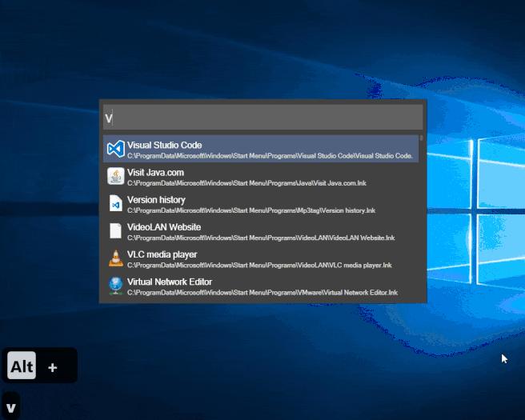Click the Virtual Network Editor globe icon
The image size is (525, 420).
tap(115, 286)
